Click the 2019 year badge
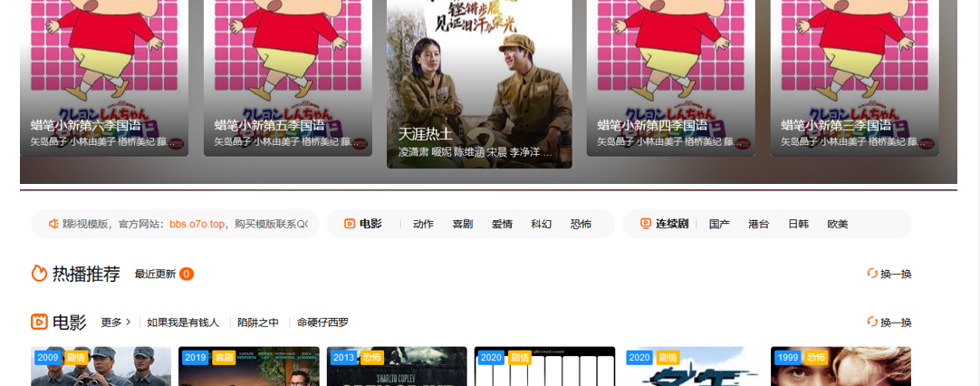 196,358
